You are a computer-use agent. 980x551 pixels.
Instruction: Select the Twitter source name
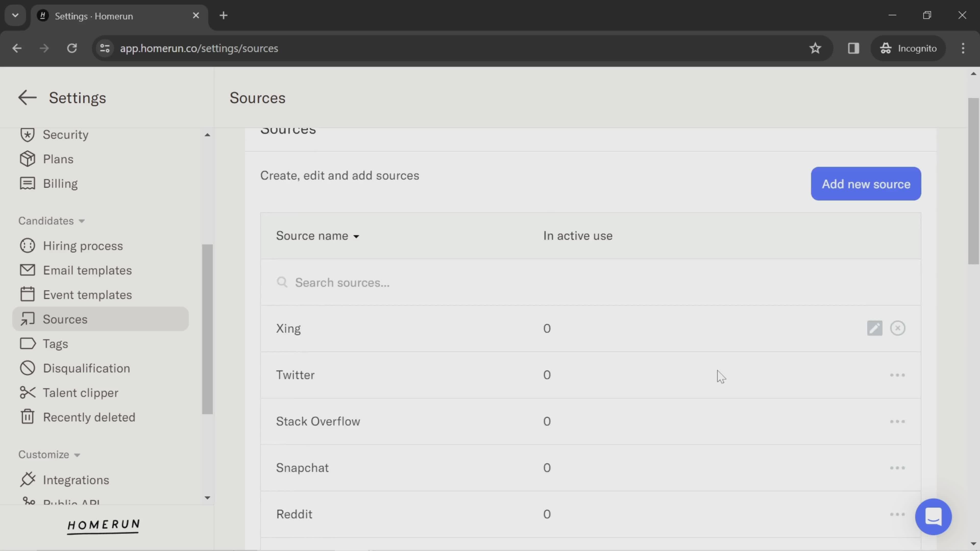point(295,375)
